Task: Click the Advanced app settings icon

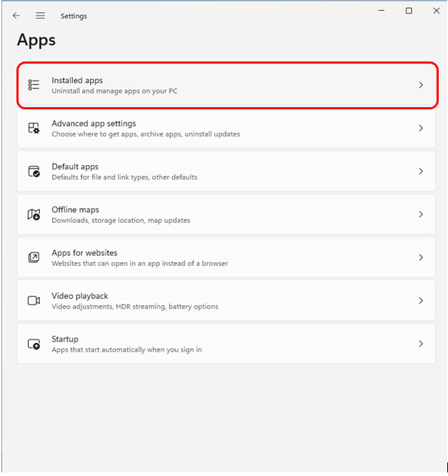Action: pyautogui.click(x=34, y=128)
